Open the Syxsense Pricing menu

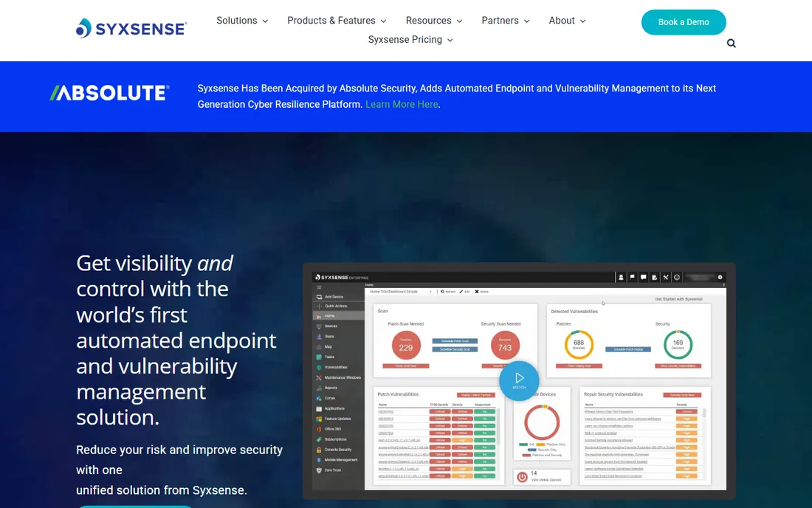[410, 40]
